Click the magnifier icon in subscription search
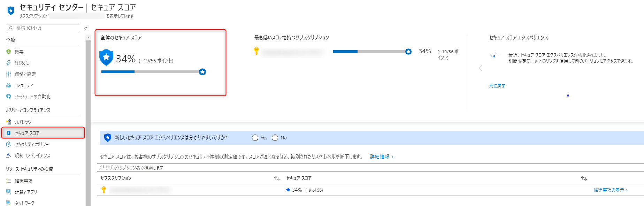Image resolution: width=644 pixels, height=206 pixels. pos(101,167)
